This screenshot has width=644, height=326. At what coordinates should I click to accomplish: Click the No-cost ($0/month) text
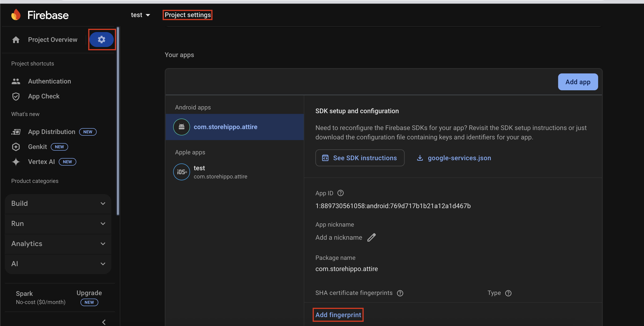tap(40, 302)
